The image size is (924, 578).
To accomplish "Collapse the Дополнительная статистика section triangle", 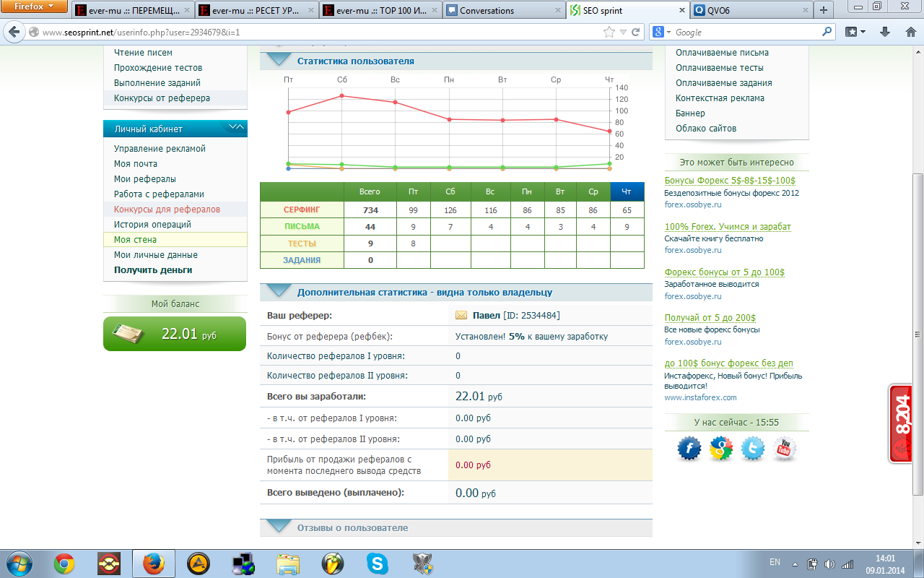I will 279,291.
